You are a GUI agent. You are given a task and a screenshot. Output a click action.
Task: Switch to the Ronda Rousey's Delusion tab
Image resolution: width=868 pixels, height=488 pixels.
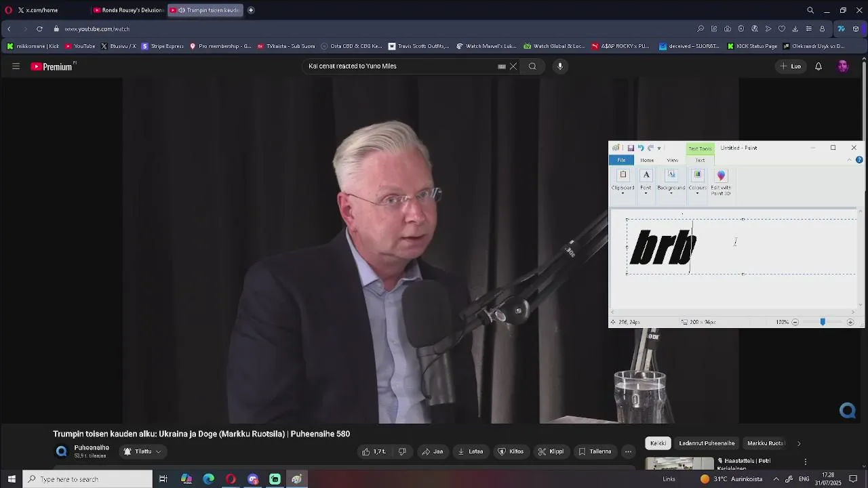(127, 10)
